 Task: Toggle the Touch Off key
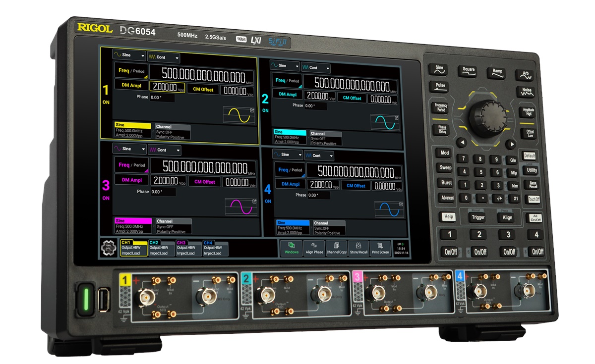coord(534,199)
